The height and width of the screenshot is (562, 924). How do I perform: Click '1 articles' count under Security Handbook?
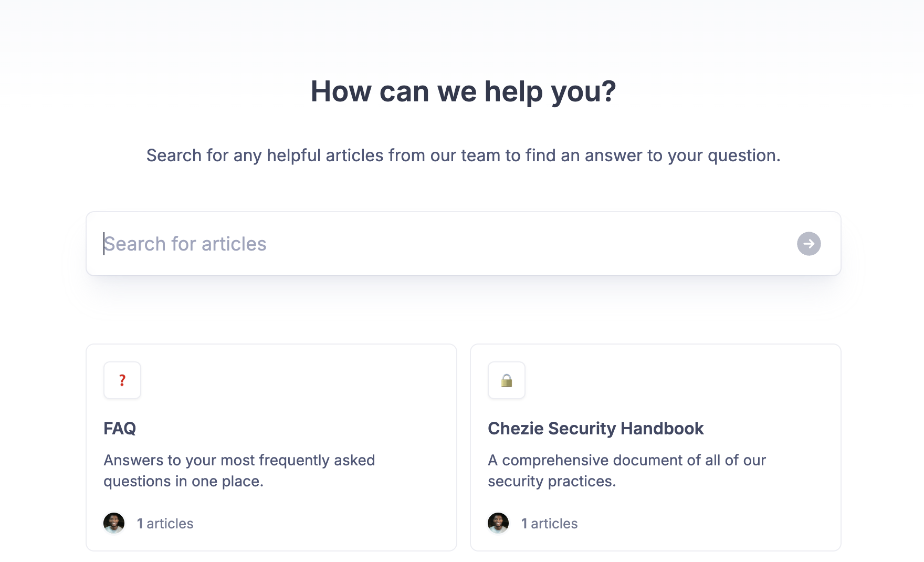point(550,524)
